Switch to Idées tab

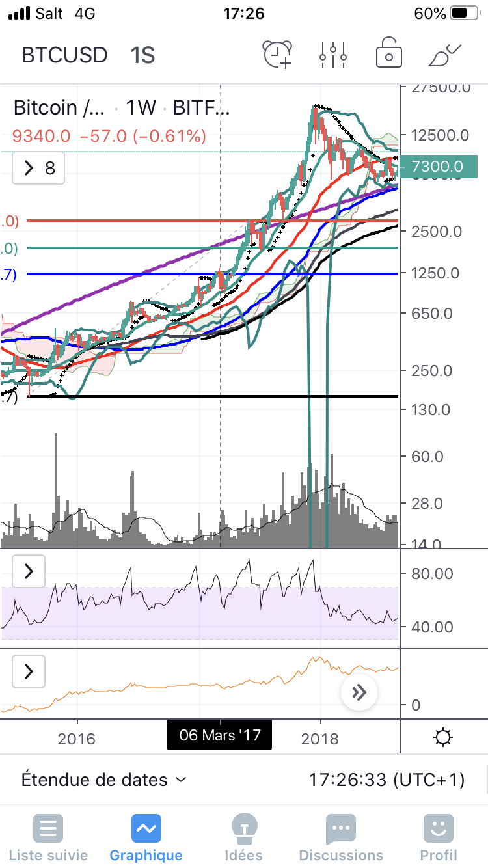[x=243, y=838]
